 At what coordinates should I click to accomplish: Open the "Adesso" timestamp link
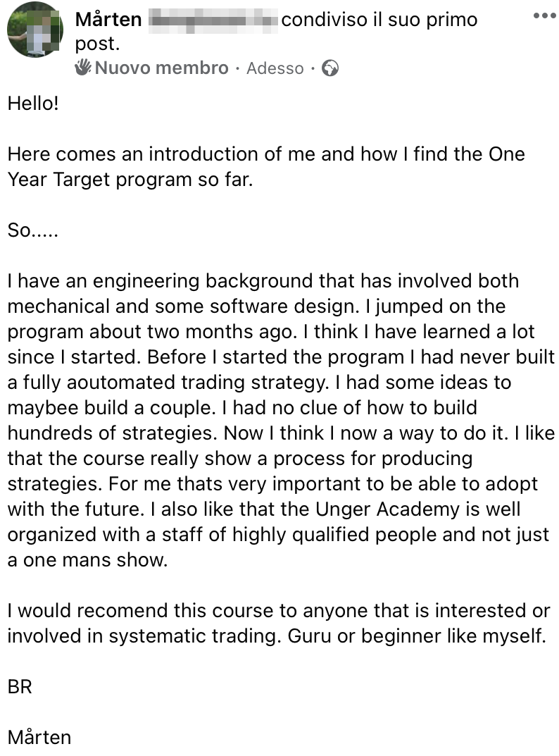tap(275, 68)
